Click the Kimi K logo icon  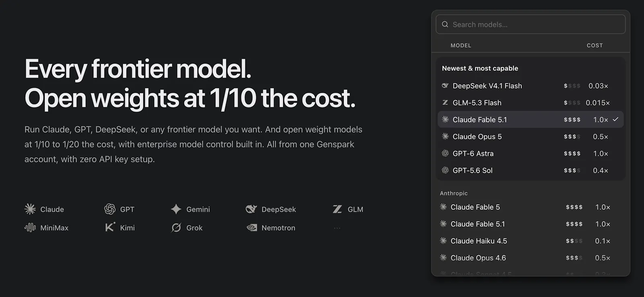click(x=110, y=227)
